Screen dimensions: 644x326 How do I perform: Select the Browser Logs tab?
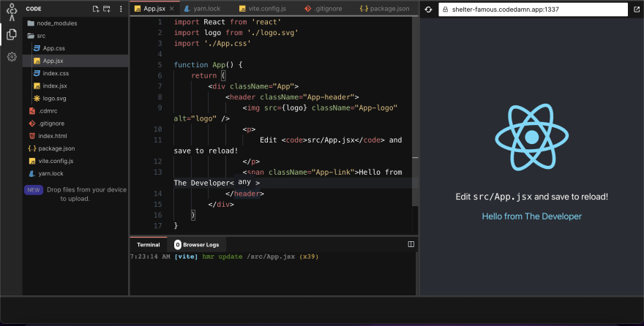tap(197, 244)
